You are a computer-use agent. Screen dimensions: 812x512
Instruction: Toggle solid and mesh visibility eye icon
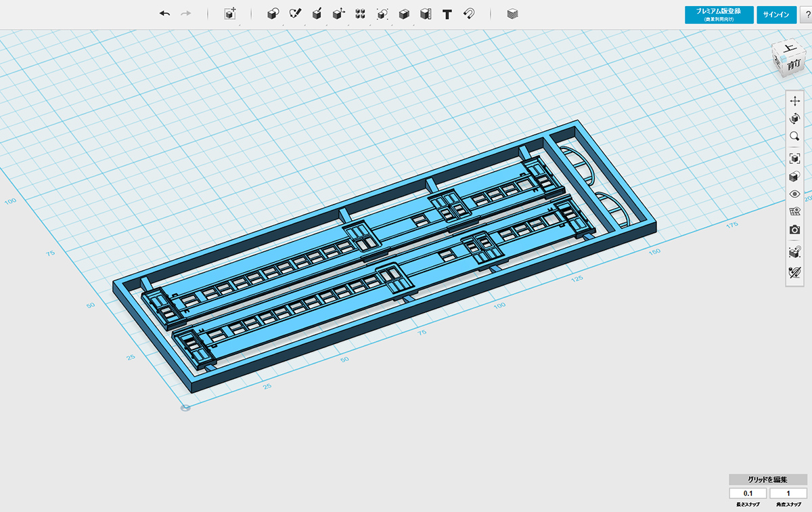[795, 194]
